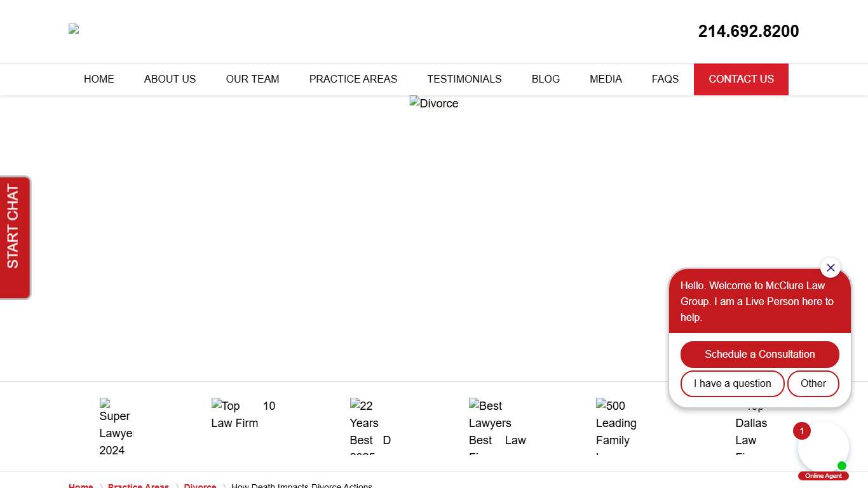Image resolution: width=868 pixels, height=488 pixels.
Task: Visit the TESTIMONIALS page
Action: point(464,79)
